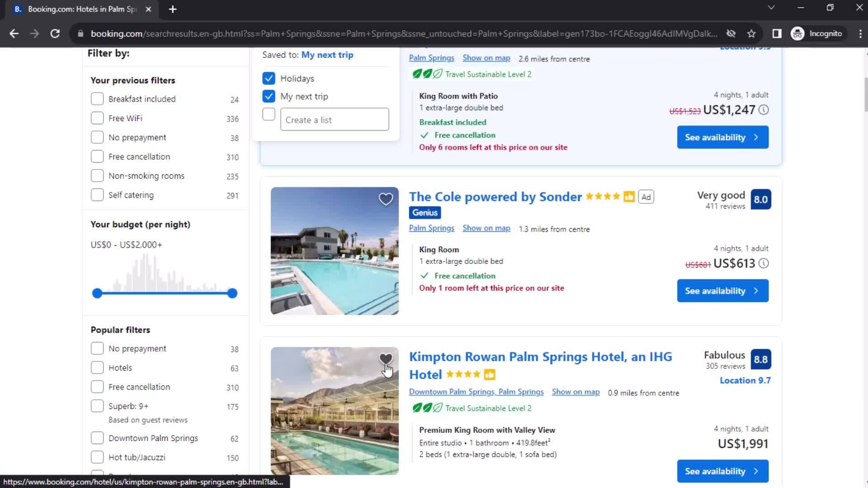Check the Superb 9+ guest review filter
This screenshot has height=488, width=868.
97,406
